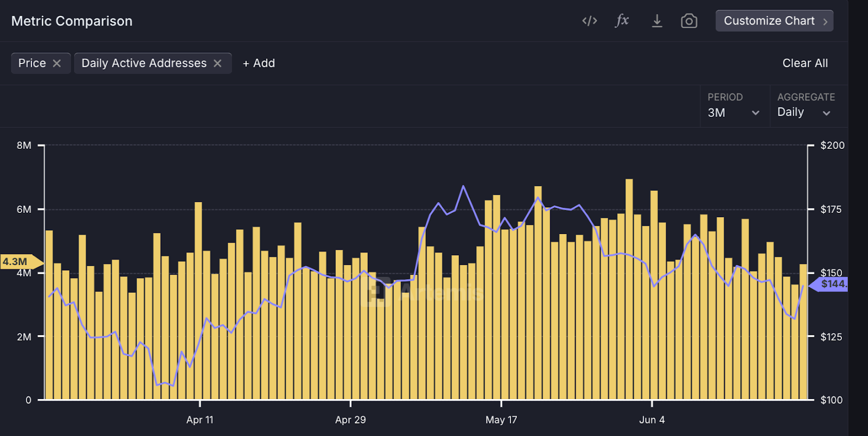Image resolution: width=868 pixels, height=436 pixels.
Task: Open Customize Chart panel
Action: click(x=774, y=21)
